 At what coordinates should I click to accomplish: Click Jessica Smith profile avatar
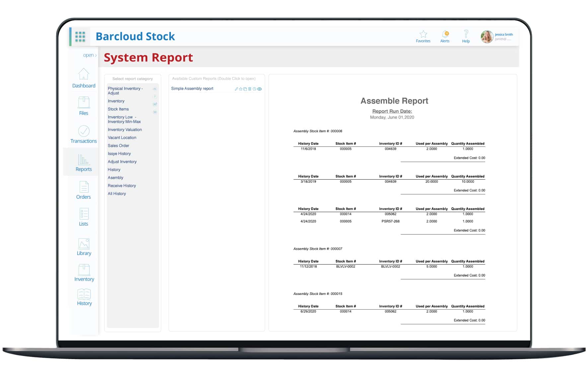click(487, 37)
